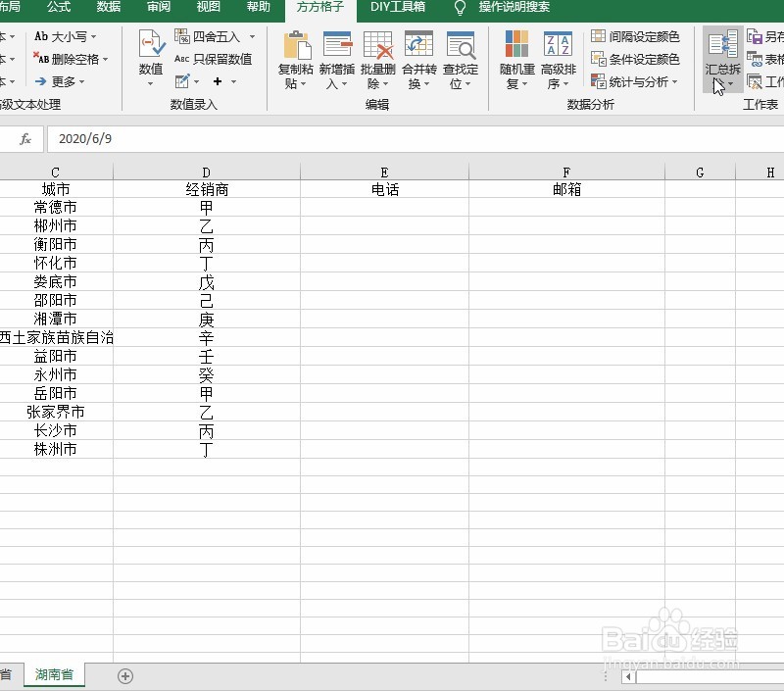Switch to DIY工具箱 tab
Image resolution: width=784 pixels, height=691 pixels.
398,7
